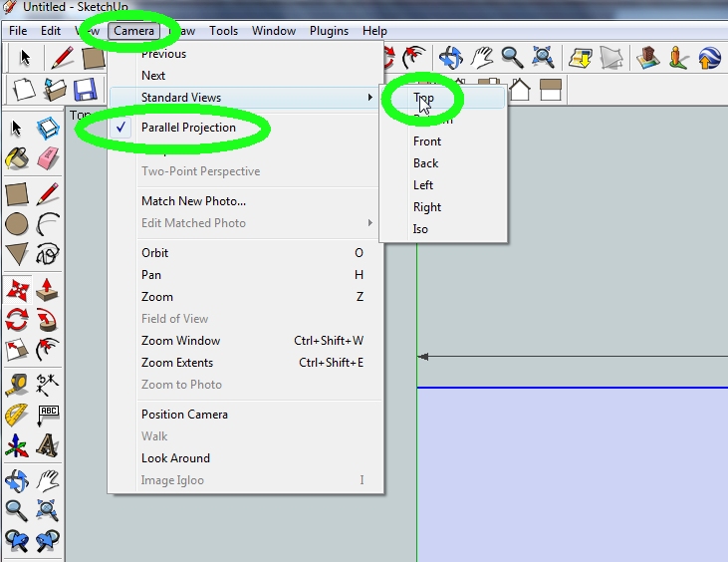Activate the Move tool
Image resolution: width=728 pixels, height=562 pixels.
tap(18, 289)
